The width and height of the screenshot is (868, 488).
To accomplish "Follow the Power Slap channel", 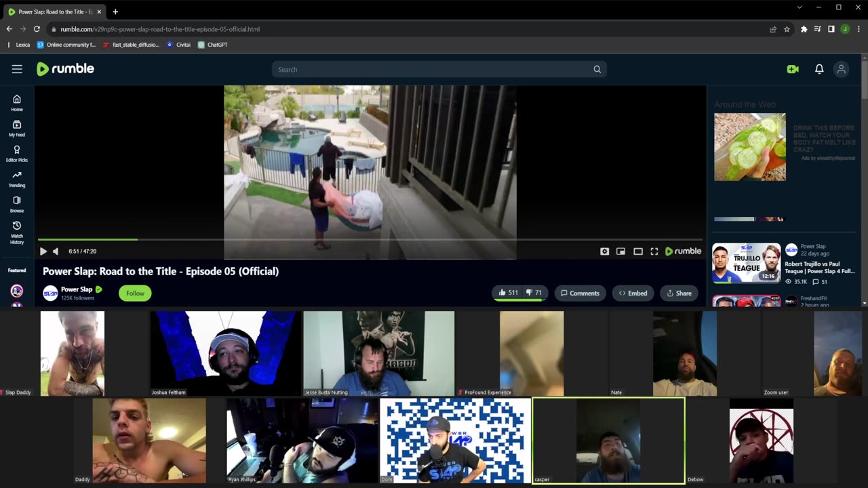I will coord(135,293).
